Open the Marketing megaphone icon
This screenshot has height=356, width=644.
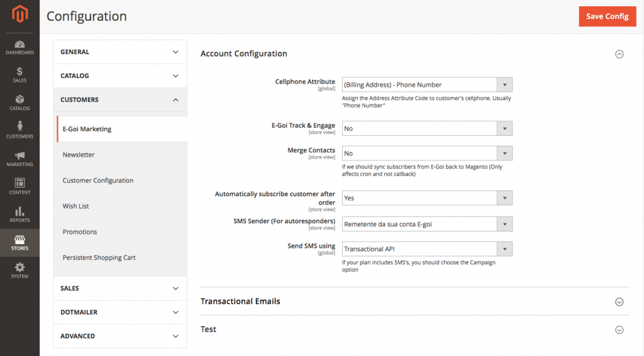click(x=19, y=159)
